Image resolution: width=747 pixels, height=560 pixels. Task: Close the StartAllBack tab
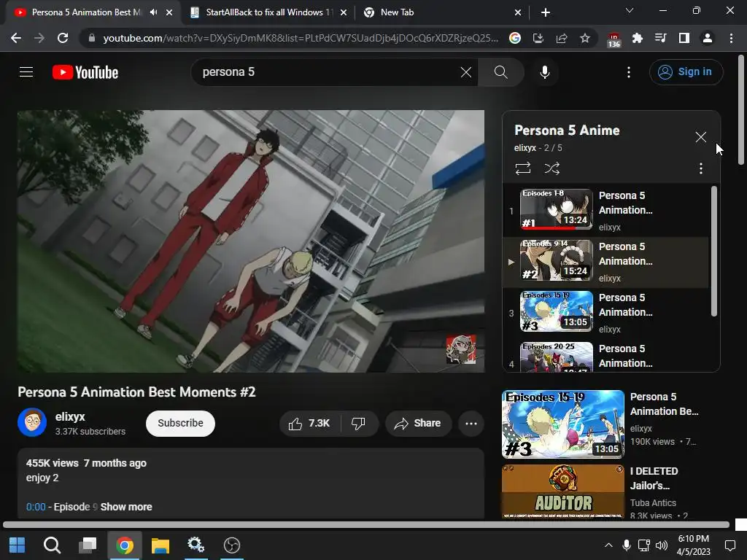click(344, 12)
